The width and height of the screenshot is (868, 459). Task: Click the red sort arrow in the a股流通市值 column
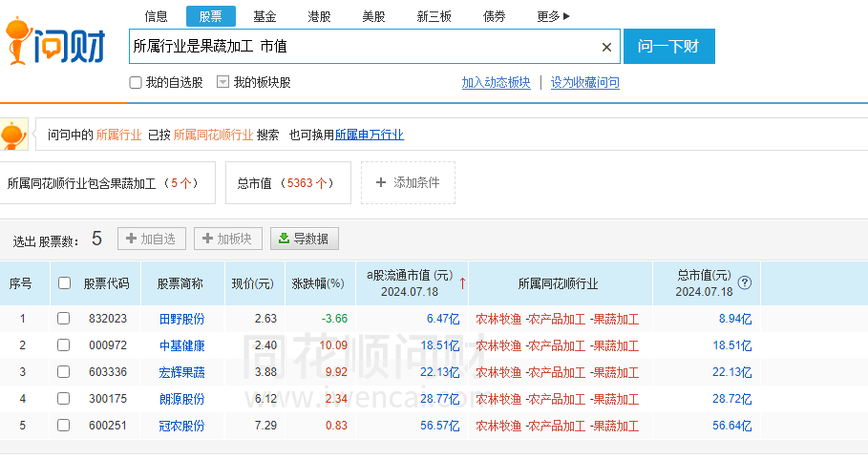tap(462, 283)
